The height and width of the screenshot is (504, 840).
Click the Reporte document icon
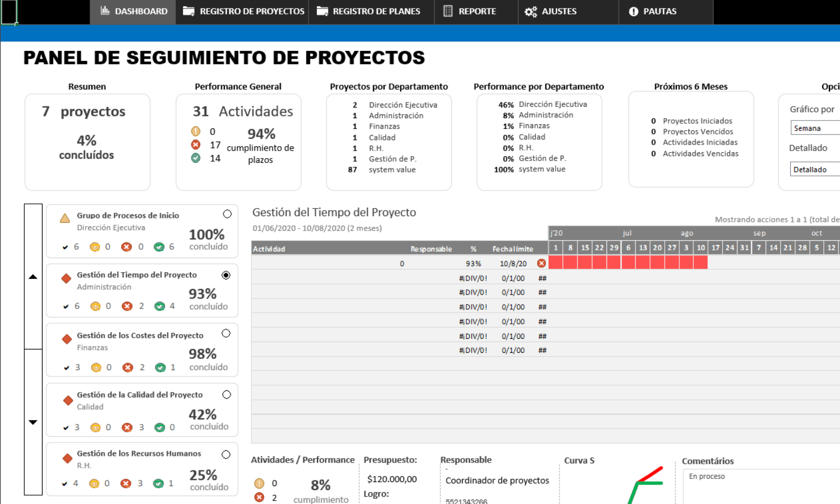[x=448, y=11]
